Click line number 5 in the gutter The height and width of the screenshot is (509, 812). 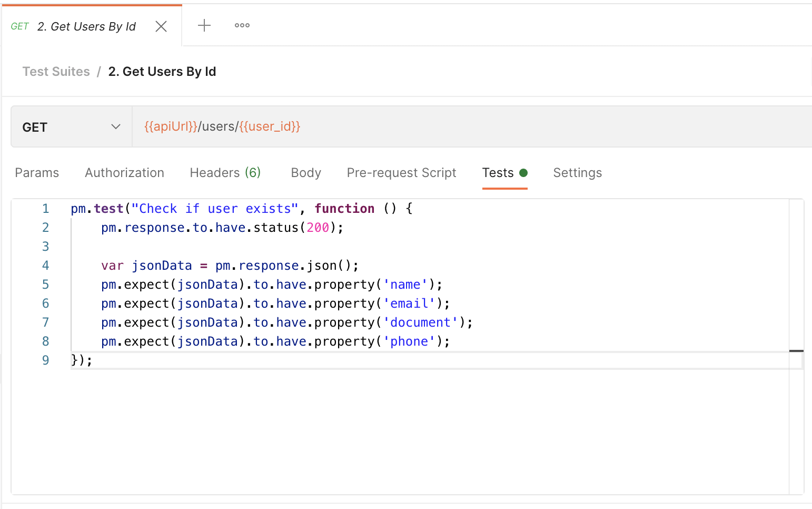(46, 285)
